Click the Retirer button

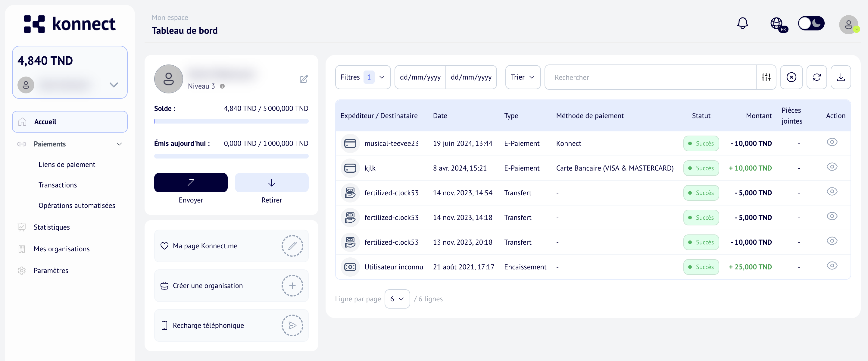[272, 182]
